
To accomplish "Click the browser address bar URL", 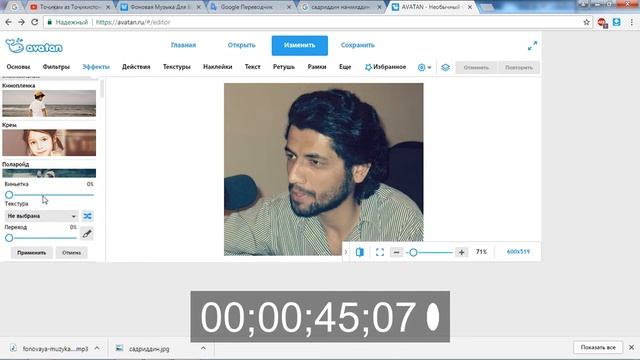I will 133,22.
